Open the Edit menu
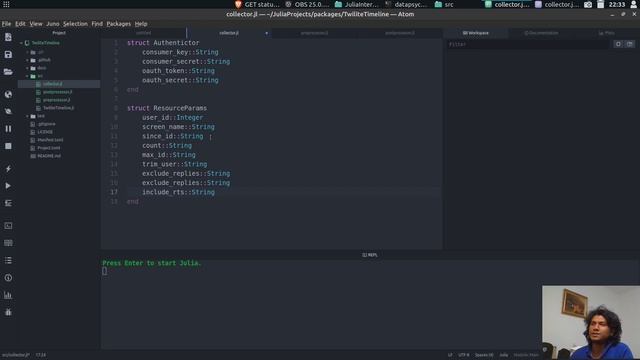The image size is (640, 360). point(20,24)
